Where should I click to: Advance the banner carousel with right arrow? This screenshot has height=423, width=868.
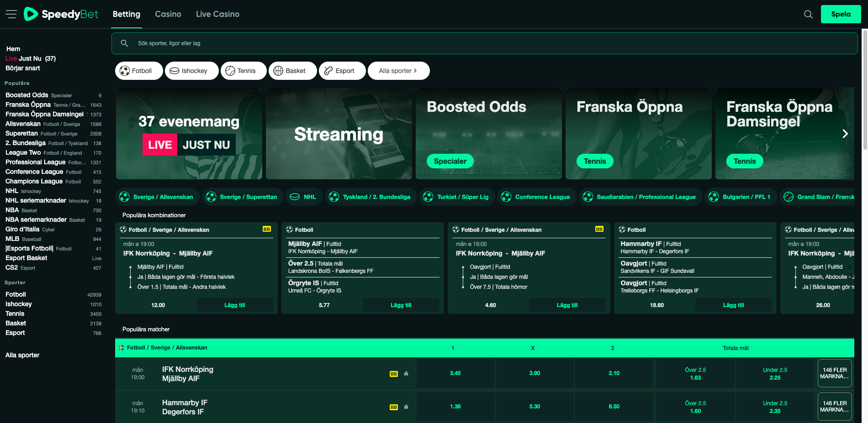[x=845, y=134]
